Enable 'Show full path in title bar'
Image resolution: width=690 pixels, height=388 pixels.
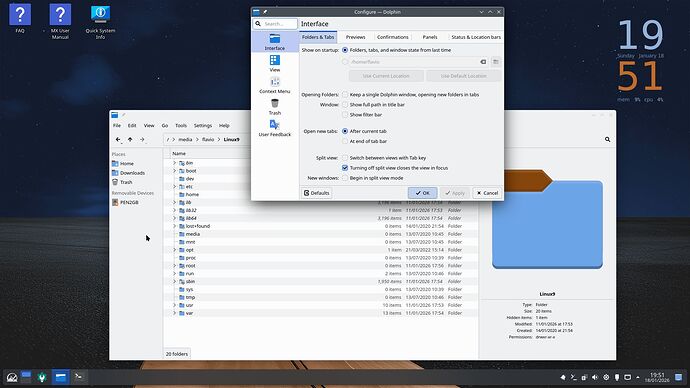[345, 105]
